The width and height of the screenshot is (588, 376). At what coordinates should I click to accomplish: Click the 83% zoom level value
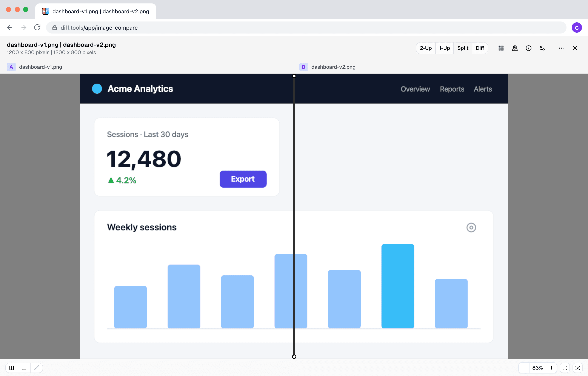click(537, 368)
